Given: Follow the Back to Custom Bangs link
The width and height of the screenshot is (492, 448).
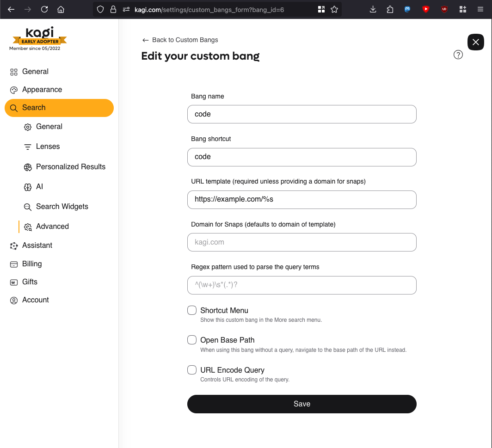Looking at the screenshot, I should 180,40.
